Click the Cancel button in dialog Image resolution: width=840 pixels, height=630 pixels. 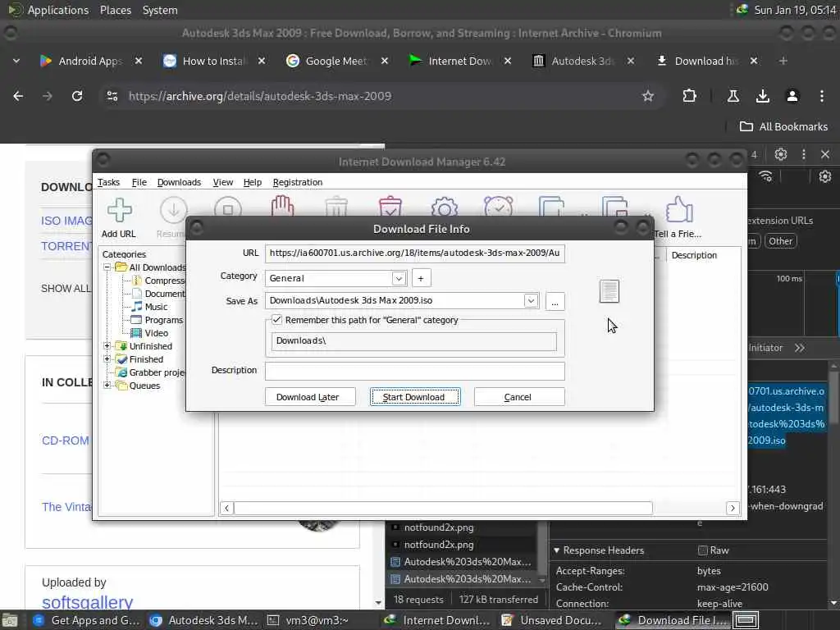[519, 397]
